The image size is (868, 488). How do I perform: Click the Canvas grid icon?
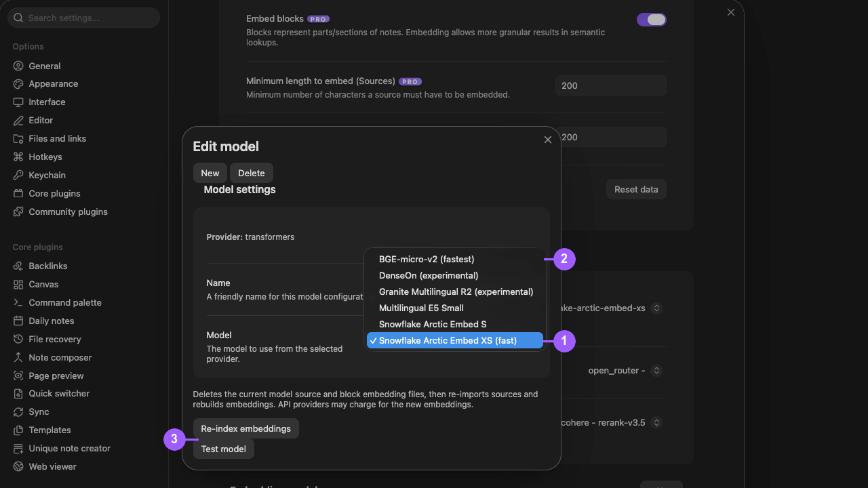tap(18, 285)
